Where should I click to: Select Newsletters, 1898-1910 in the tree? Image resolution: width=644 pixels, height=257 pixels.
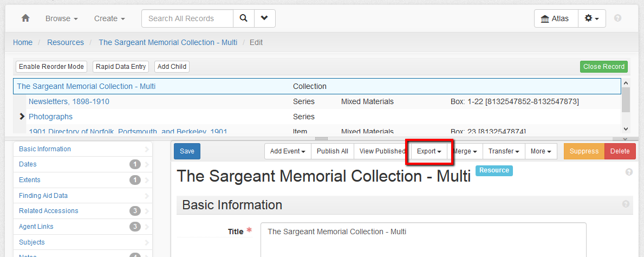(x=69, y=101)
